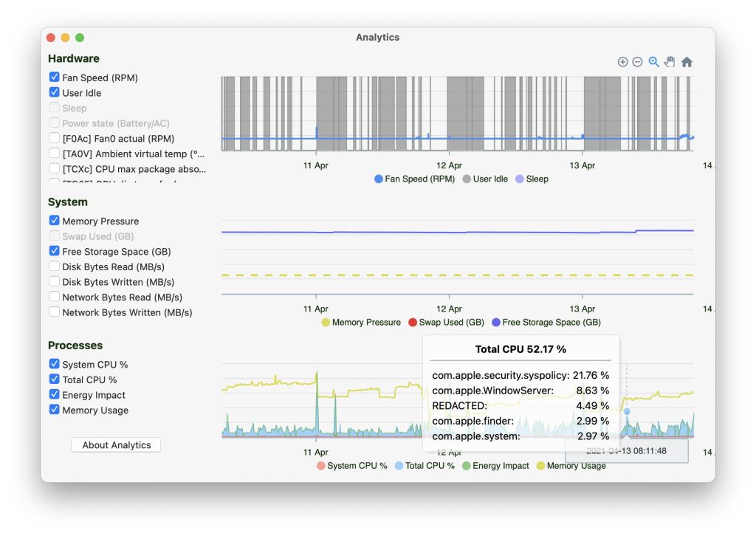The image size is (756, 536).
Task: Check the Network Bytes Written (MB/s) box
Action: click(x=55, y=312)
